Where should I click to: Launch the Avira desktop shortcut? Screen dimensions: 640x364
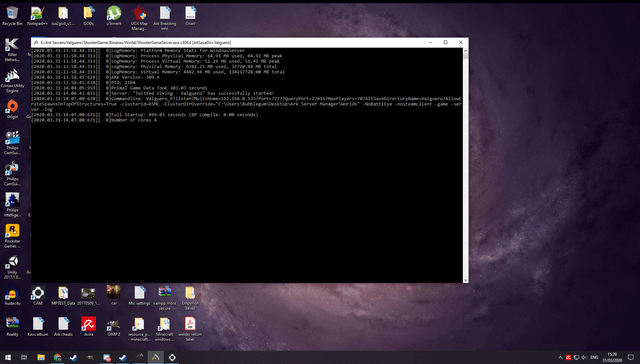(x=89, y=327)
